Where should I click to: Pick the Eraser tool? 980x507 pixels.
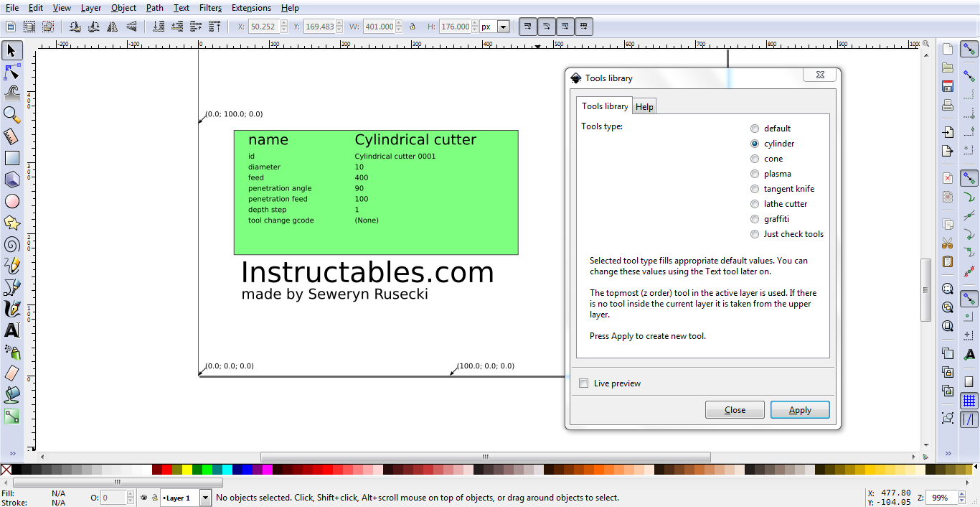(11, 373)
